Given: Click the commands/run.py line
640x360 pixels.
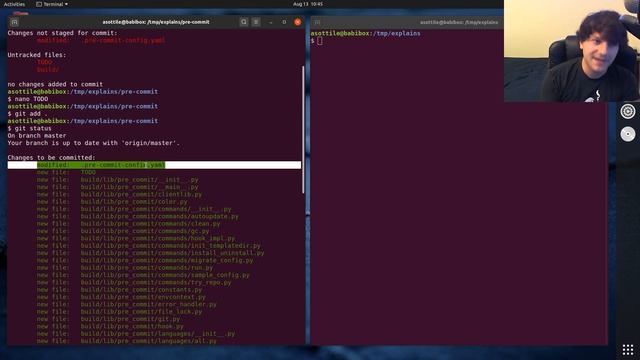Looking at the screenshot, I should [125, 268].
